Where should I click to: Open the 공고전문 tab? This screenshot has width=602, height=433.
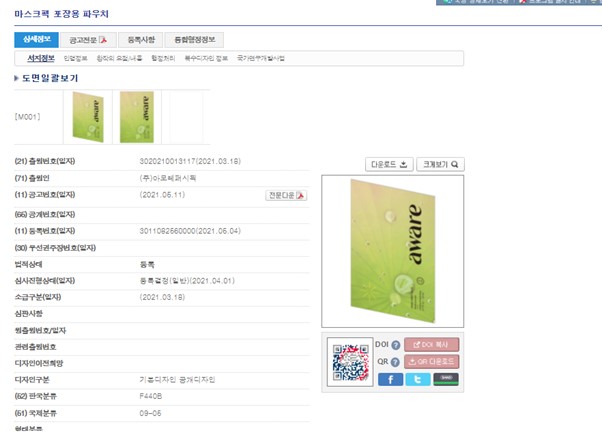pyautogui.click(x=88, y=40)
